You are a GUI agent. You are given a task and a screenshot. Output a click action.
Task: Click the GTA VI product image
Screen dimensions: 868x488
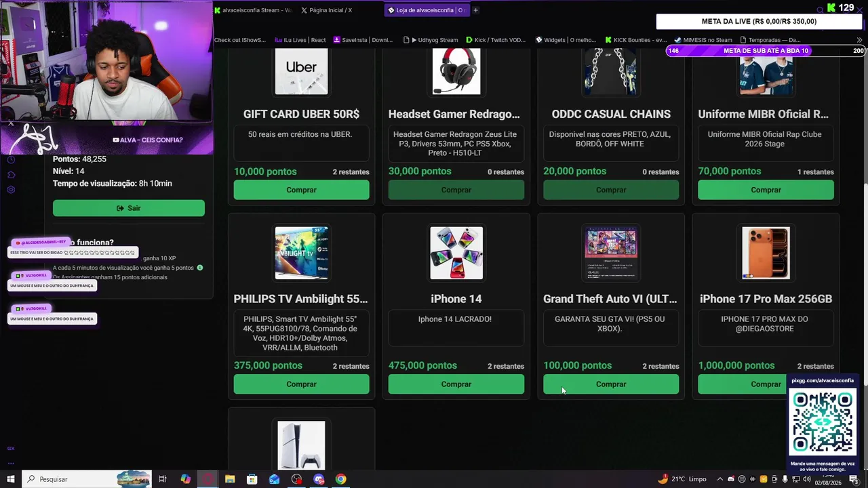click(611, 253)
